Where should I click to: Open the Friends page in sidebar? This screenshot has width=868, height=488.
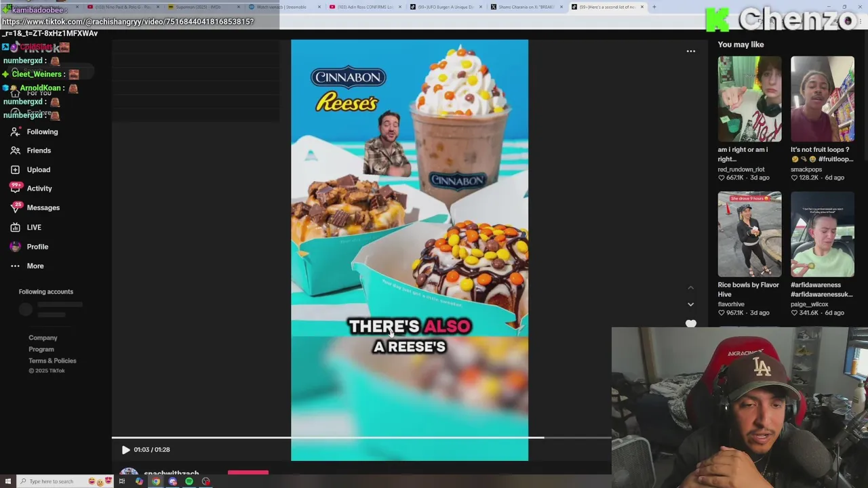[x=31, y=150]
